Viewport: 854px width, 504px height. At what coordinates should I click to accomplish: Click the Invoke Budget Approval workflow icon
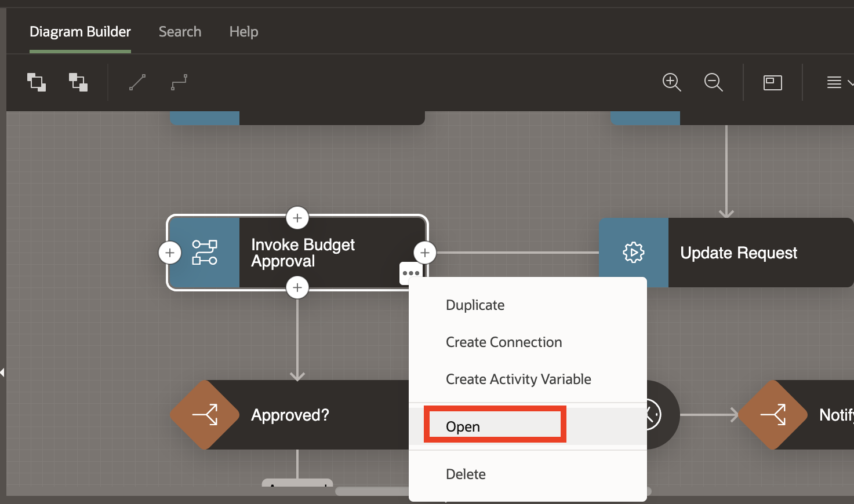click(205, 253)
